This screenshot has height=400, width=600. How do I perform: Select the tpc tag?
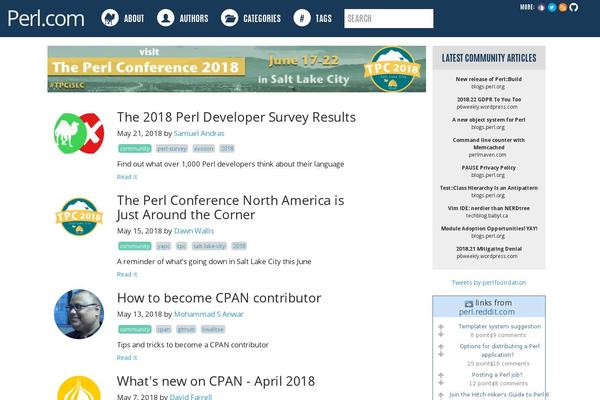coord(181,246)
